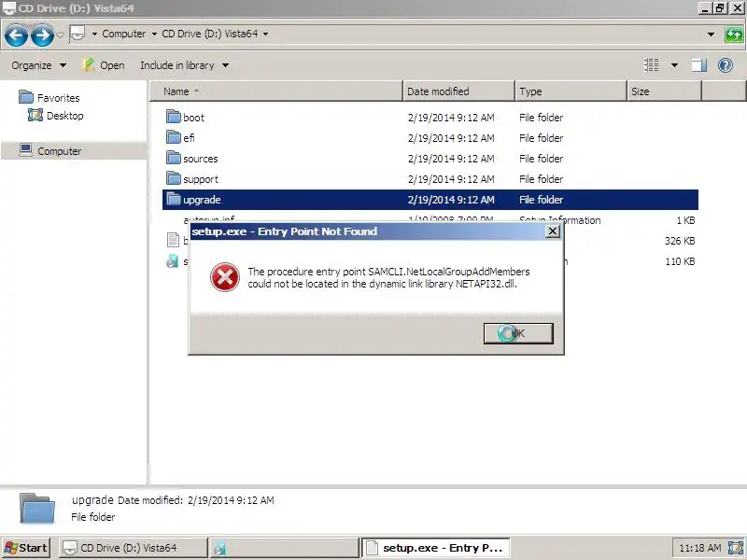Select Favorites in navigation pane

tap(49, 98)
